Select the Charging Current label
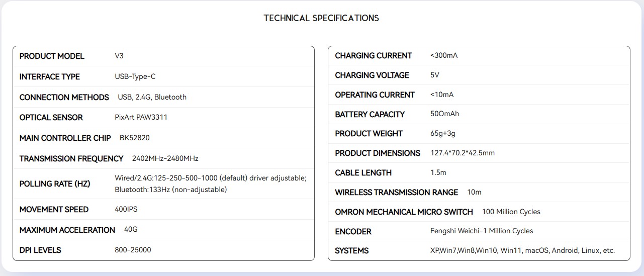The height and width of the screenshot is (276, 644). click(374, 55)
